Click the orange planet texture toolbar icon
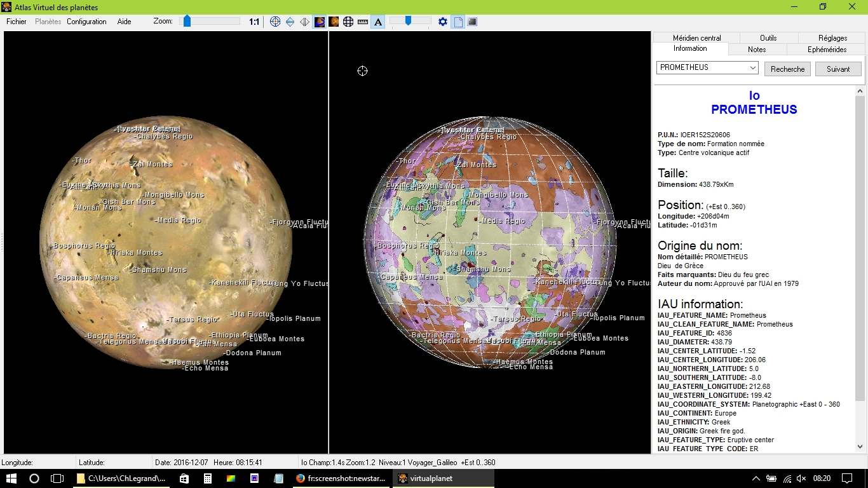The width and height of the screenshot is (868, 488). point(334,22)
